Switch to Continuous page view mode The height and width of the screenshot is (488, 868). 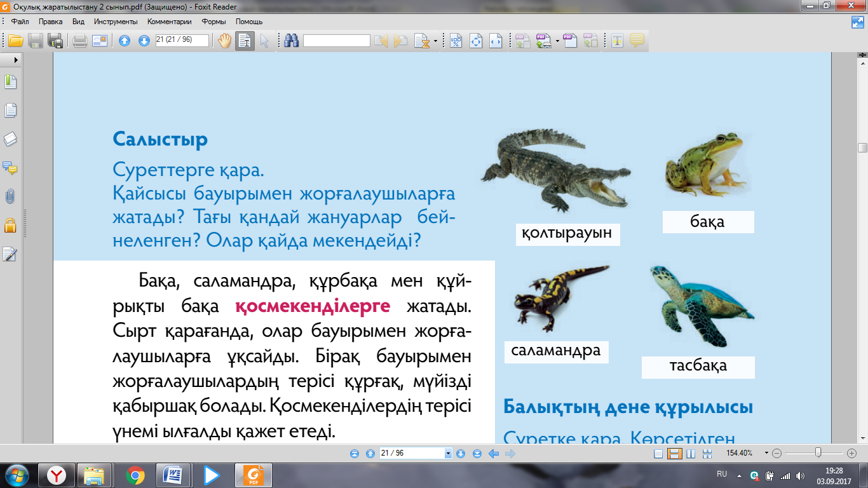click(x=674, y=454)
